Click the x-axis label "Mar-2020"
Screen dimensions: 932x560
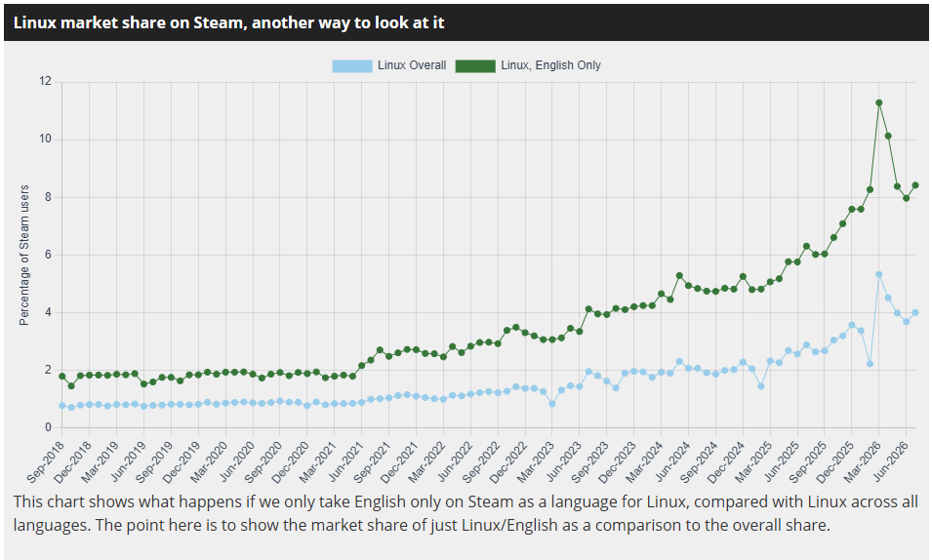210,461
